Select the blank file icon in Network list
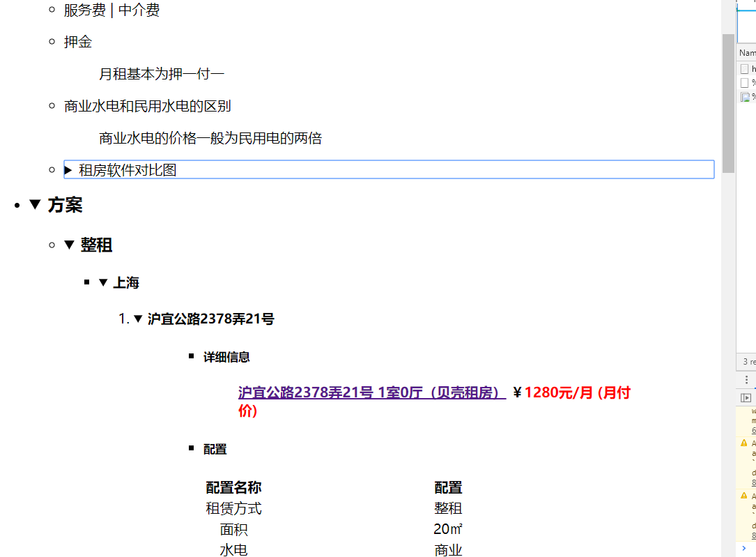 click(745, 83)
